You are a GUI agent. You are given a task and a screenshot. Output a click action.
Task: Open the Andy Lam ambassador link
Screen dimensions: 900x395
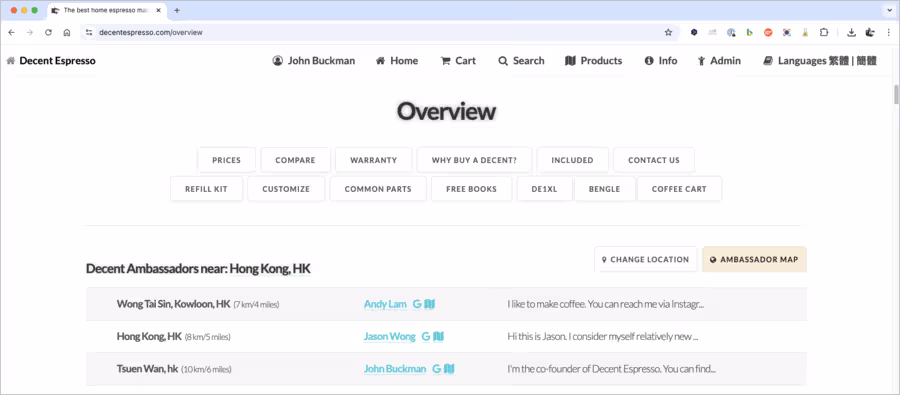386,304
